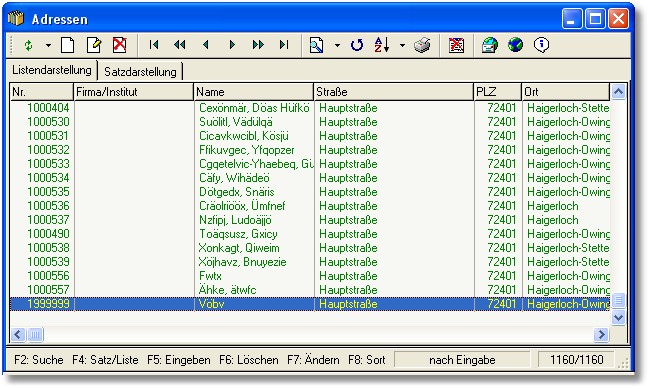Click the edit record pencil icon

[x=94, y=45]
